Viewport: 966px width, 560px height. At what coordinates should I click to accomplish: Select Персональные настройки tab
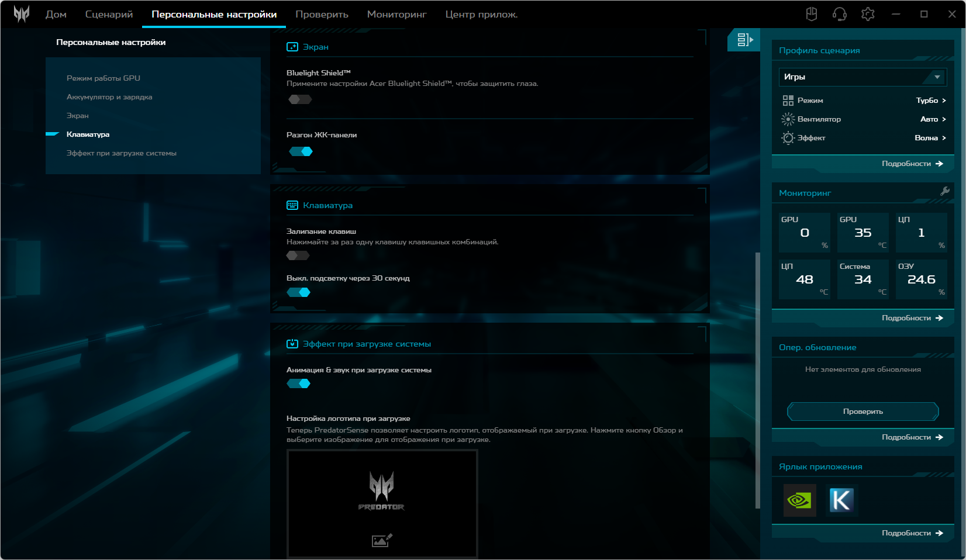pos(214,14)
